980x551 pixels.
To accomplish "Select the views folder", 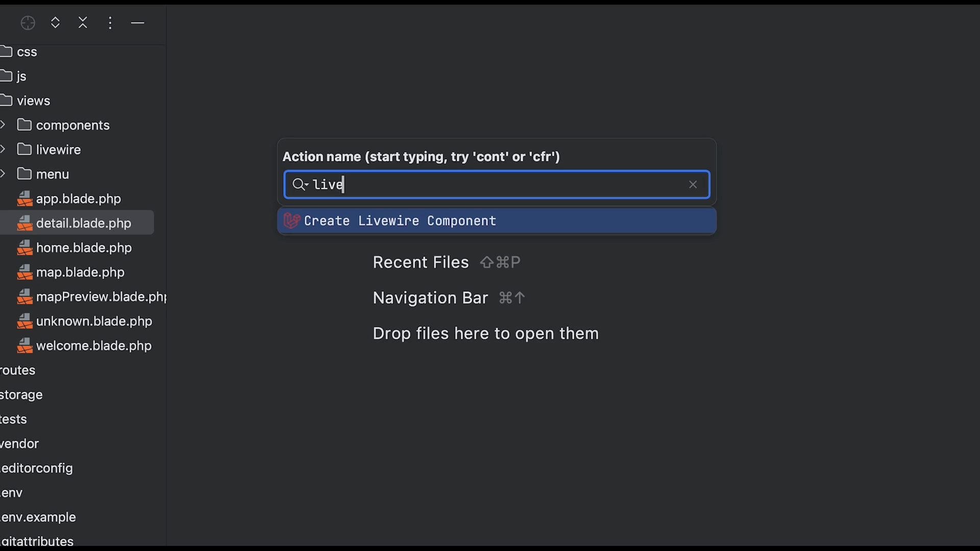I will 33,101.
